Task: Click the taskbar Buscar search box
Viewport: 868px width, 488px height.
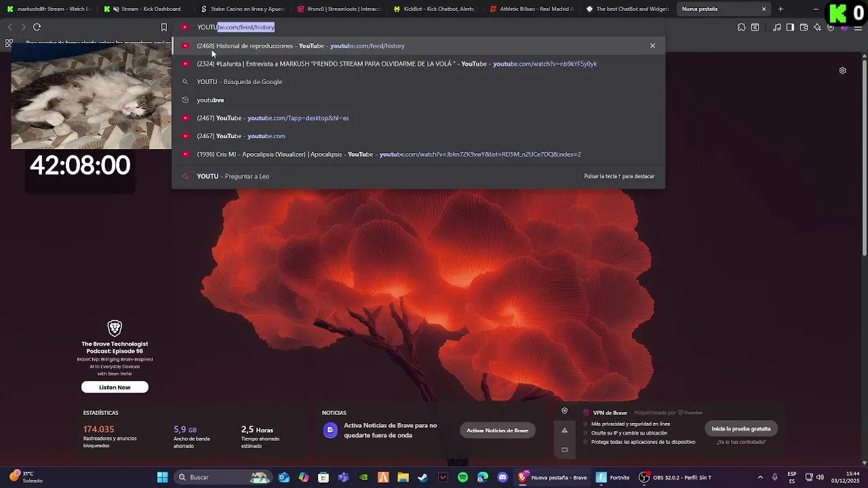Action: [x=222, y=477]
